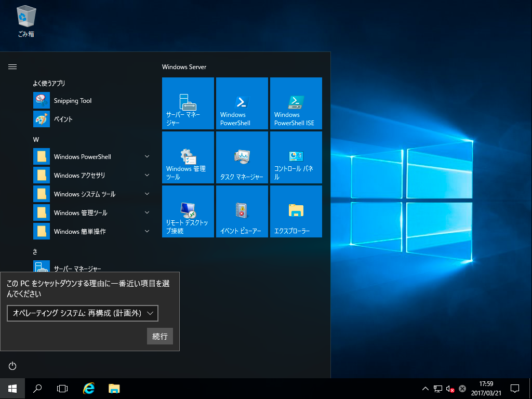
Task: Open the Event Viewer tile
Action: coord(242,211)
